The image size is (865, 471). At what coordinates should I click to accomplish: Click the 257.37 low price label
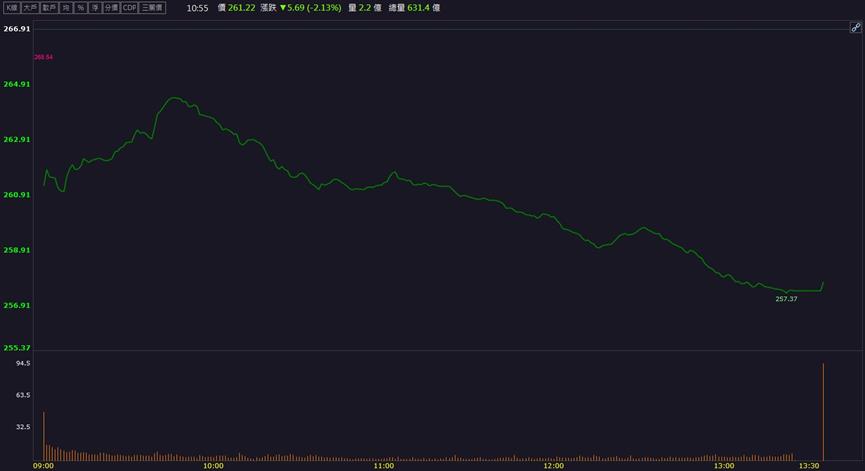[x=786, y=299]
